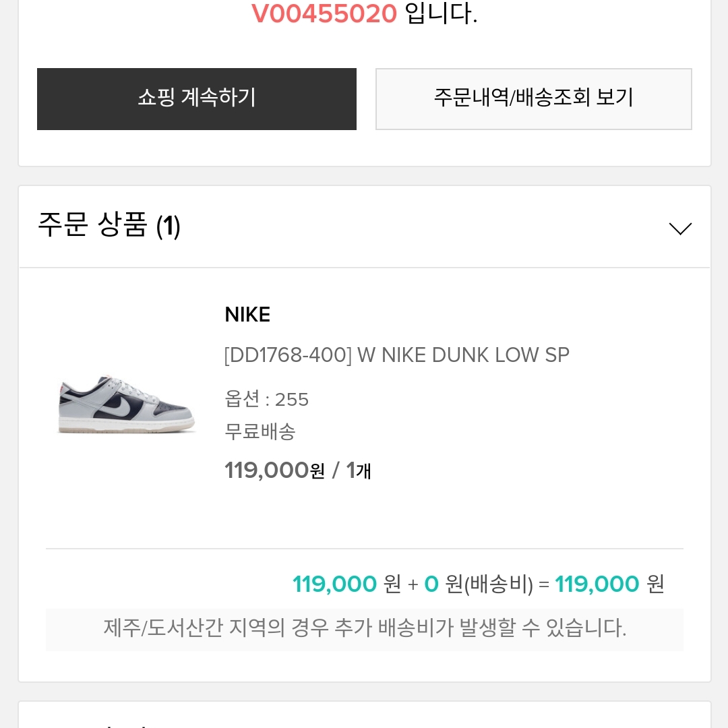Image resolution: width=728 pixels, height=728 pixels.
Task: Open 주문내역/배송조회 보기
Action: [x=533, y=99]
